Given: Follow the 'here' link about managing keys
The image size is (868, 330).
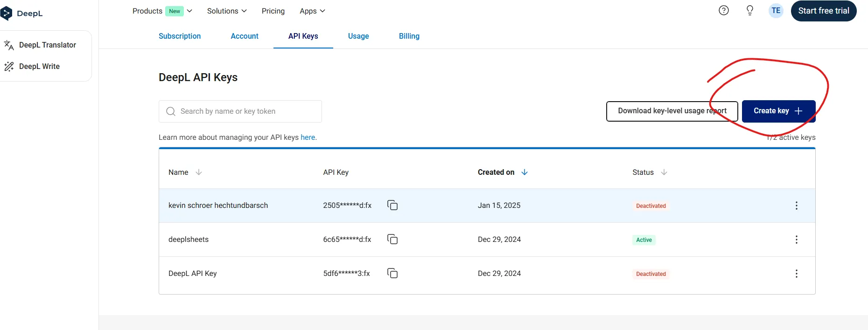Looking at the screenshot, I should point(308,137).
